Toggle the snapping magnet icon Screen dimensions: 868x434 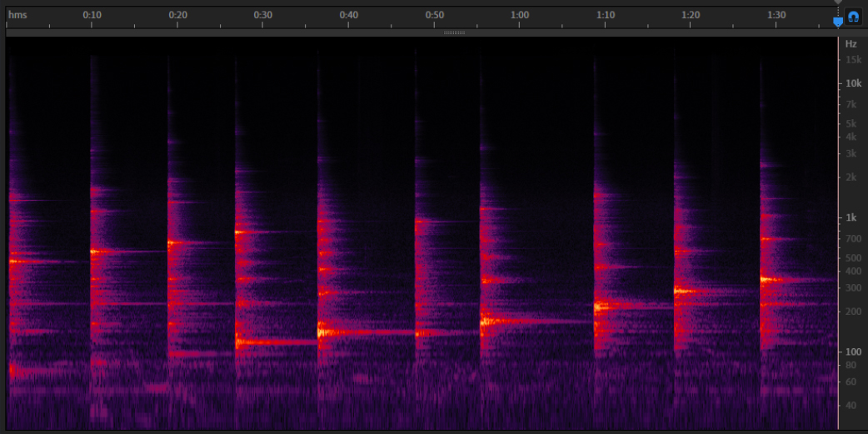coord(853,17)
